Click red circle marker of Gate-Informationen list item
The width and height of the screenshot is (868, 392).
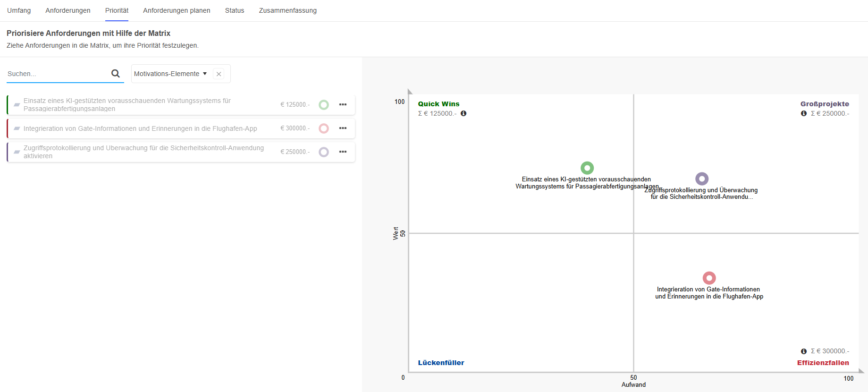point(324,128)
